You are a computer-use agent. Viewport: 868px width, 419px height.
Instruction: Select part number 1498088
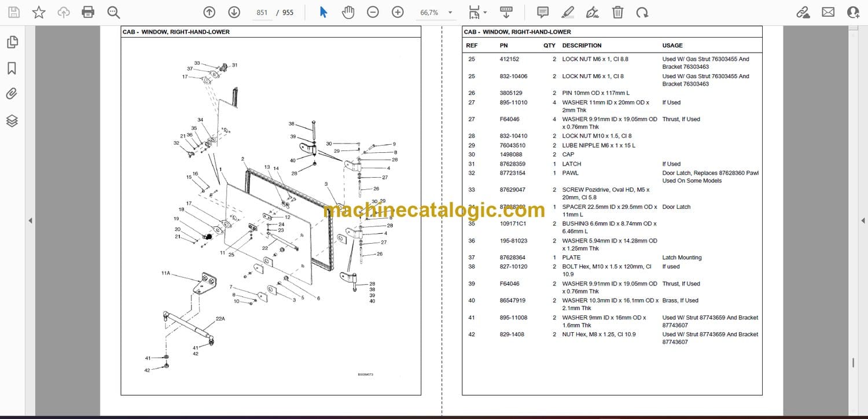[511, 155]
